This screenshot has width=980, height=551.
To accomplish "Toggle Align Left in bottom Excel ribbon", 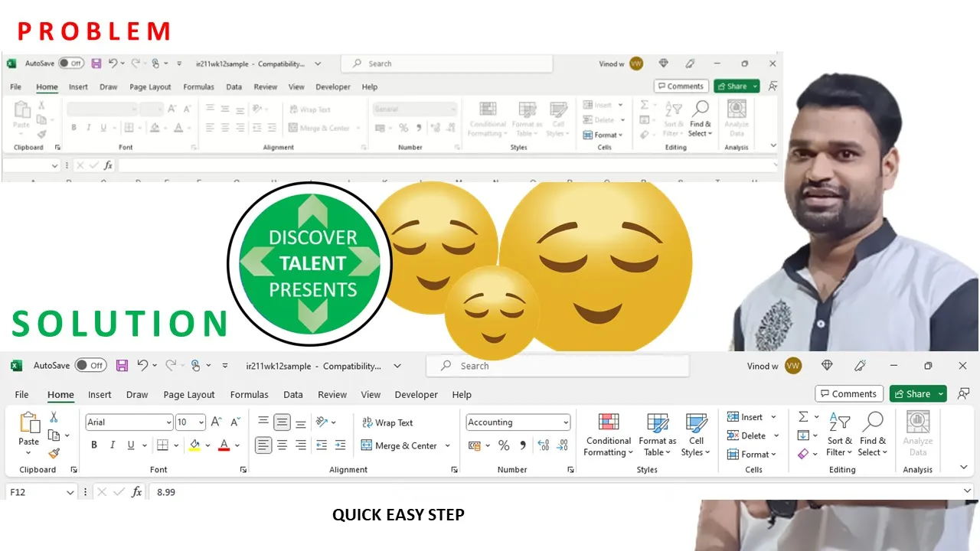I will 264,445.
